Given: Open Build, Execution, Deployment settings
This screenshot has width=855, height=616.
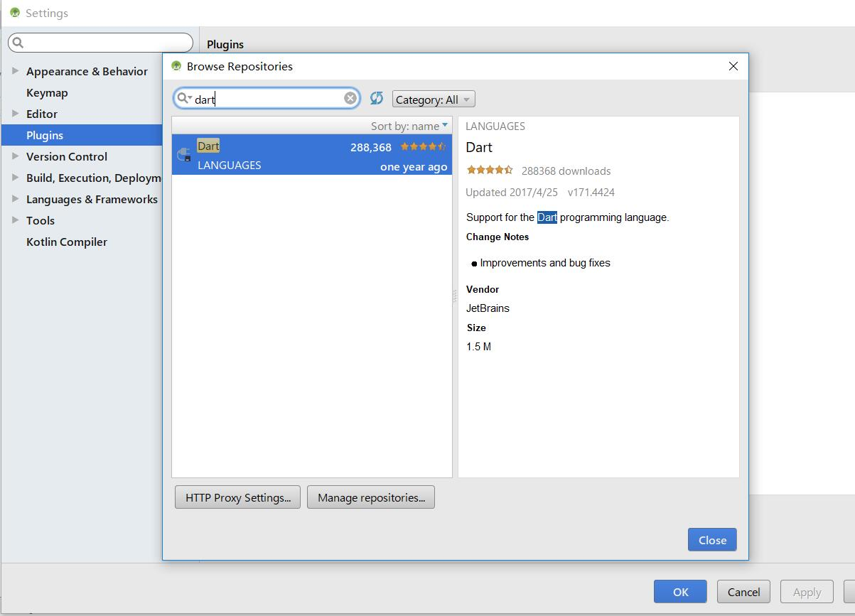Looking at the screenshot, I should tap(94, 178).
